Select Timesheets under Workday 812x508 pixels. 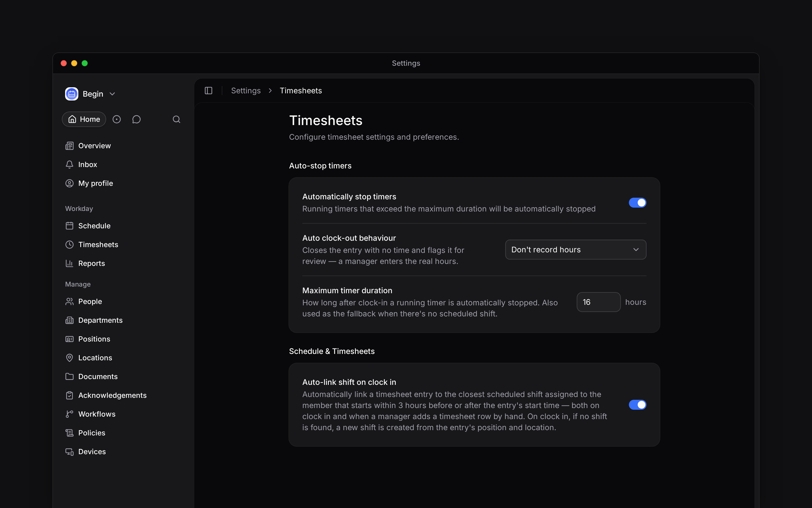(123, 245)
